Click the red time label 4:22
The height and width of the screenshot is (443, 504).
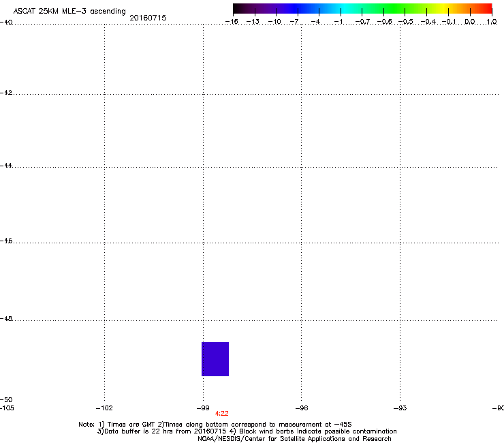point(222,414)
